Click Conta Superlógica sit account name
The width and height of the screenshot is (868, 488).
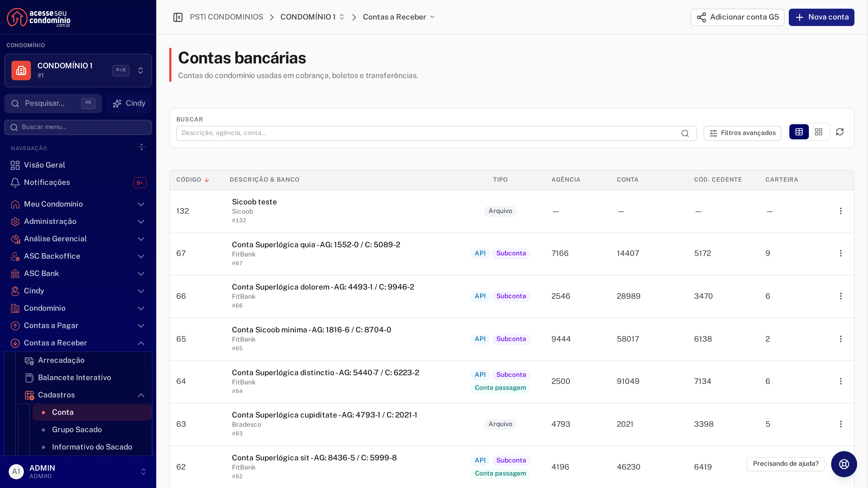point(314,458)
